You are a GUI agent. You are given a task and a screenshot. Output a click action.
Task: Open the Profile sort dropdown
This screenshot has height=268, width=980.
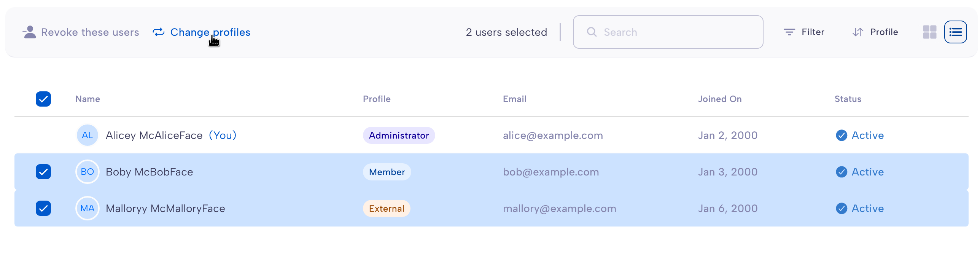click(x=875, y=32)
